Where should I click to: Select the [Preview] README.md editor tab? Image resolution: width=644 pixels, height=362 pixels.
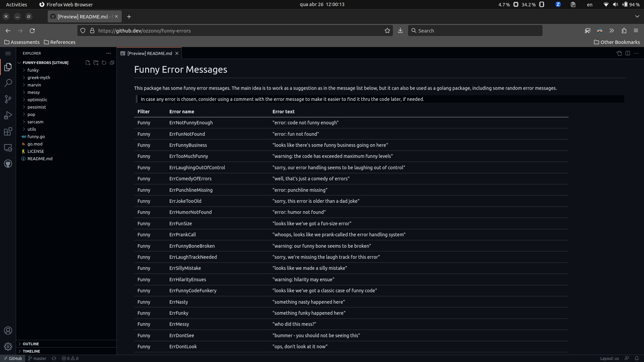149,53
